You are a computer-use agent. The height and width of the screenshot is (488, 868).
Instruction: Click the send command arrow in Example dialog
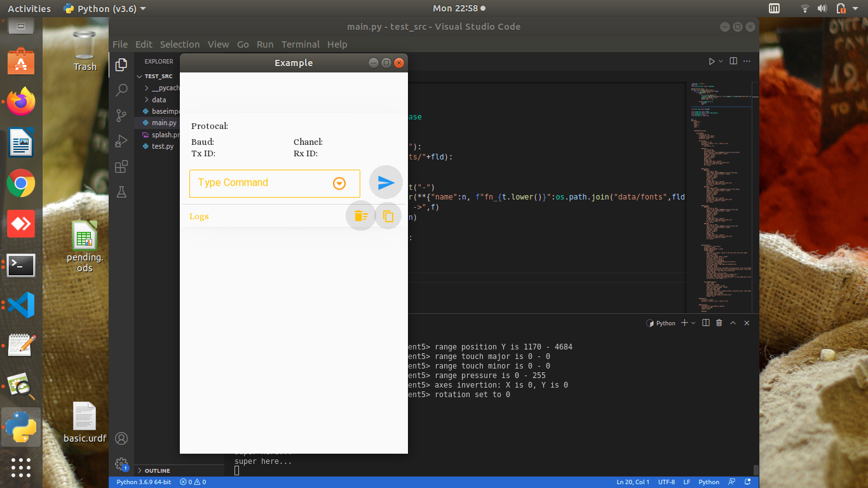coord(386,182)
